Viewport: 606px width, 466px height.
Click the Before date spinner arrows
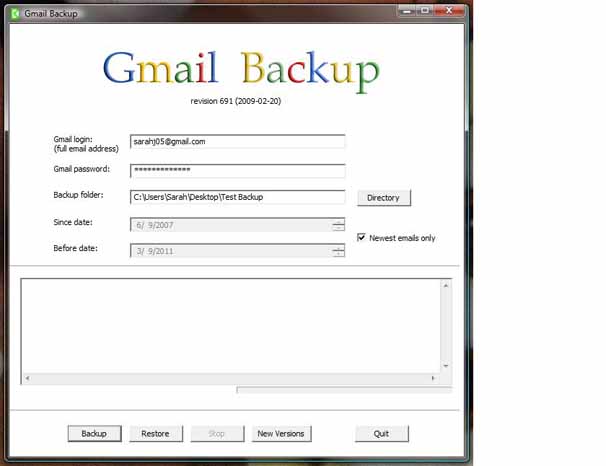(338, 251)
